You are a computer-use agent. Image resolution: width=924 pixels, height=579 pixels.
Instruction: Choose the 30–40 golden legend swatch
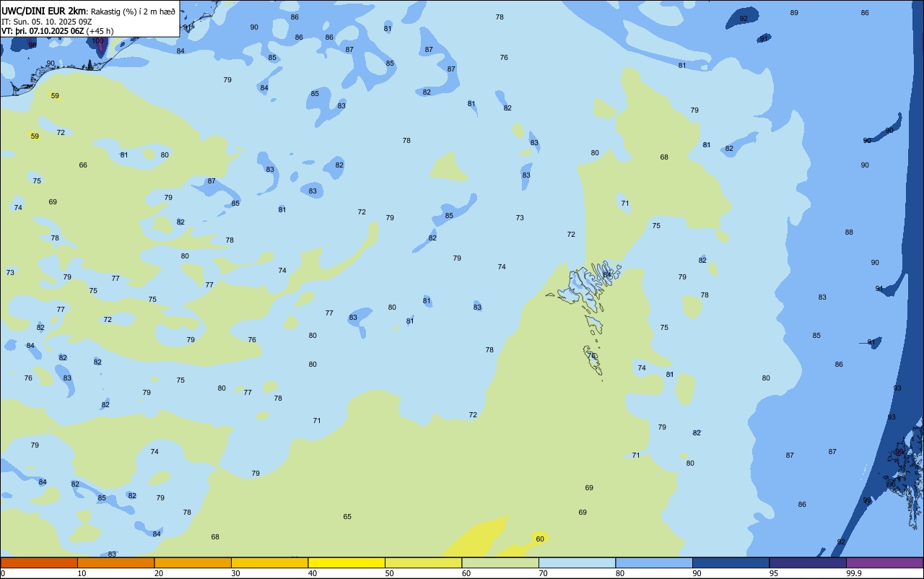269,563
